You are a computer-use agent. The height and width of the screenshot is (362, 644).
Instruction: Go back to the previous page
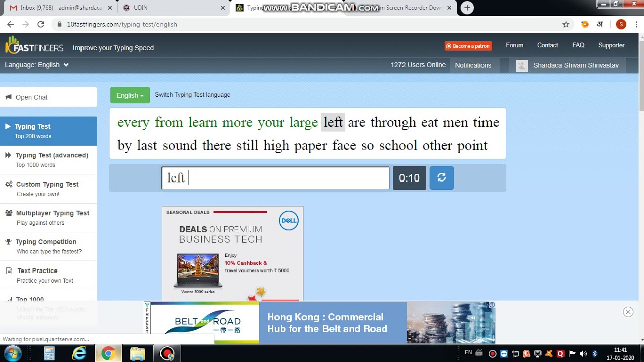point(10,24)
